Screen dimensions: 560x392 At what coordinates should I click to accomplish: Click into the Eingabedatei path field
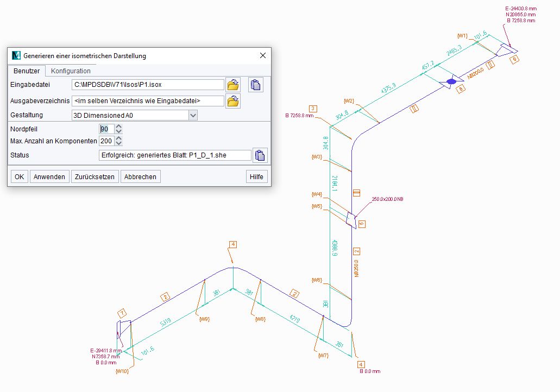147,84
